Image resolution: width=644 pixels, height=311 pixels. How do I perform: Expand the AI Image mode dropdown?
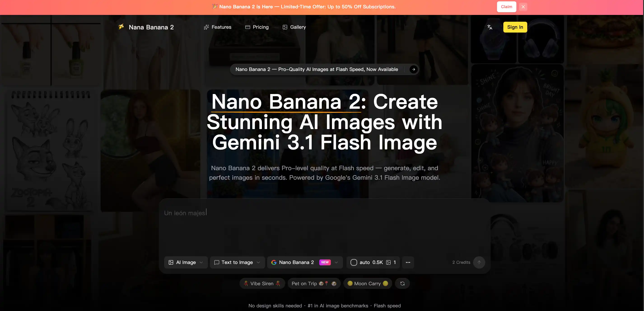202,262
